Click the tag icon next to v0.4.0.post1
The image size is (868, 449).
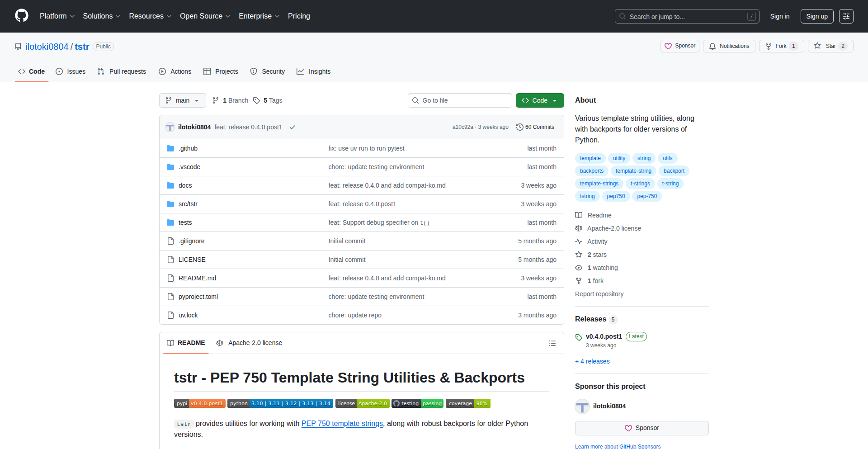[579, 337]
